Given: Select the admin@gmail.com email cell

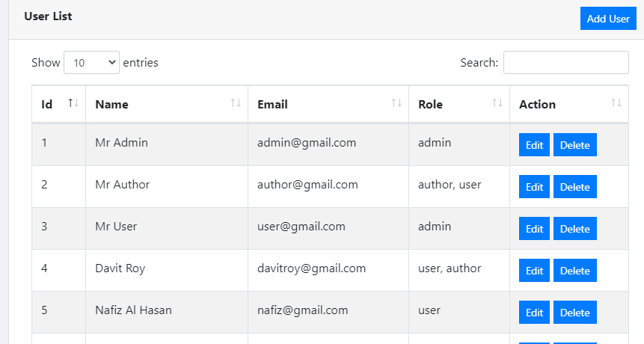Looking at the screenshot, I should point(307,143).
